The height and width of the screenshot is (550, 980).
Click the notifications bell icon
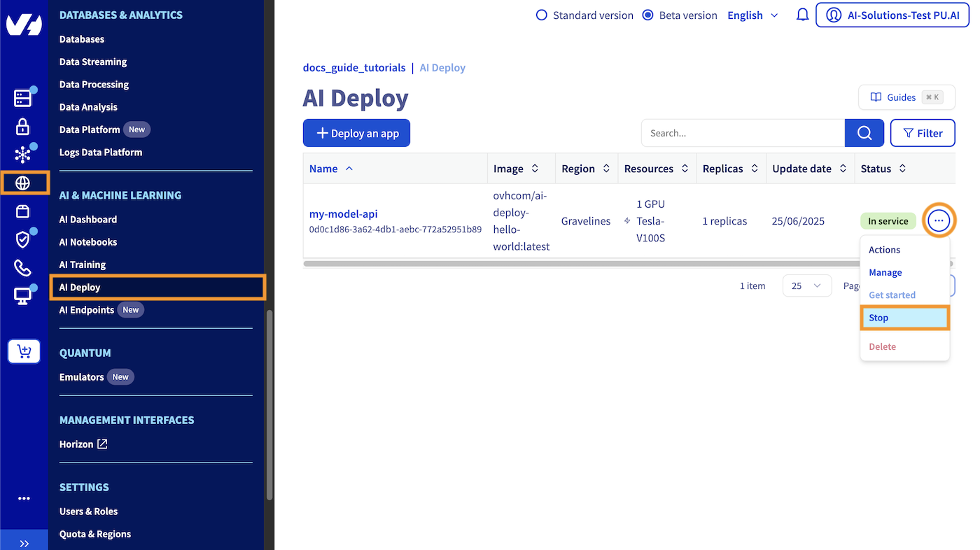point(802,15)
